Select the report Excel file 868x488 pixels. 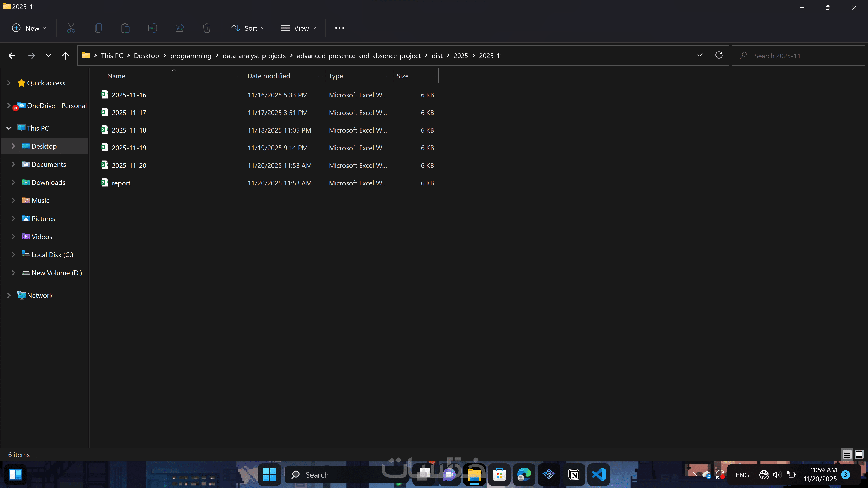121,183
